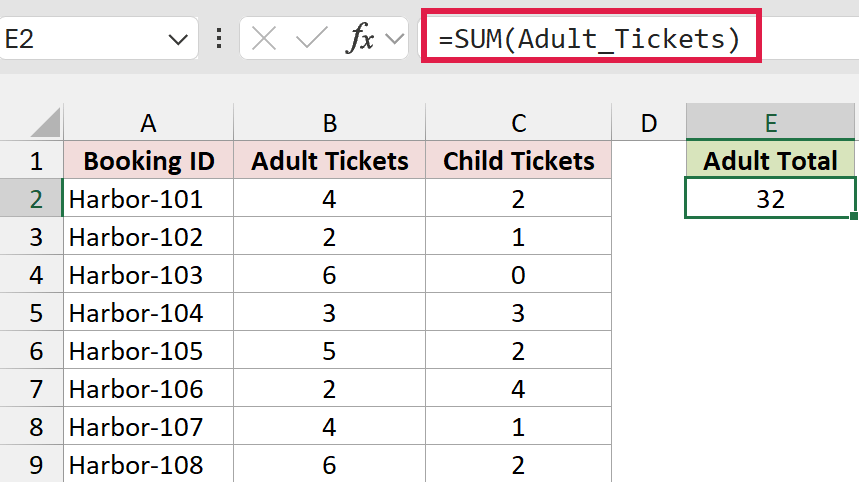
Task: Click the Adult Tickets header cell
Action: pos(329,160)
